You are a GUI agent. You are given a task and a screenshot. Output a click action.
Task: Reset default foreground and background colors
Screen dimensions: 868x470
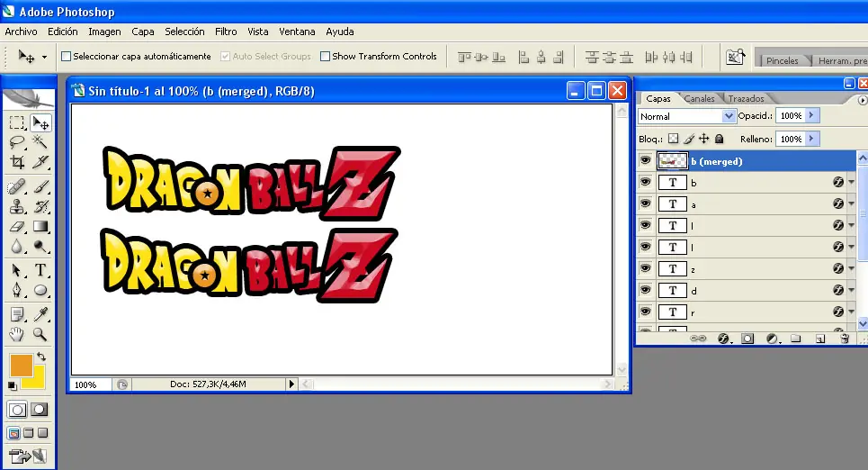pos(13,385)
